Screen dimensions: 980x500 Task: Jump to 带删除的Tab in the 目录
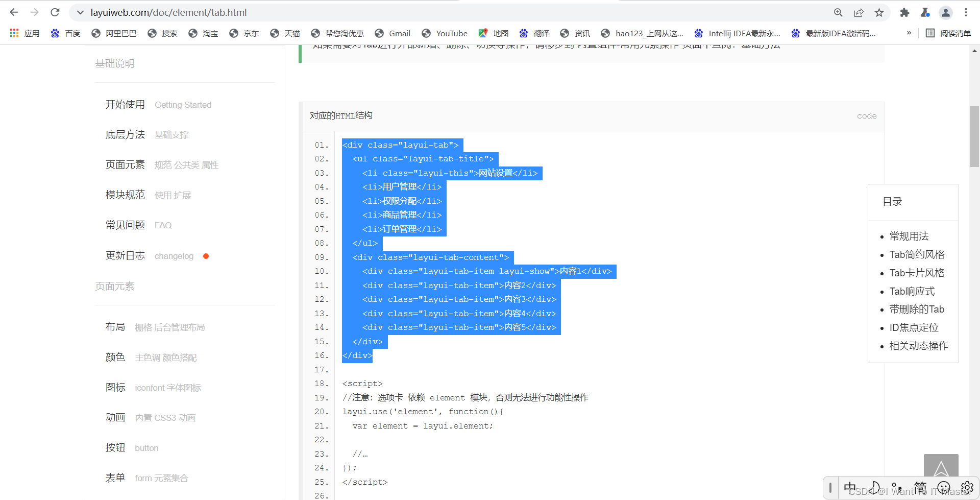(x=917, y=309)
